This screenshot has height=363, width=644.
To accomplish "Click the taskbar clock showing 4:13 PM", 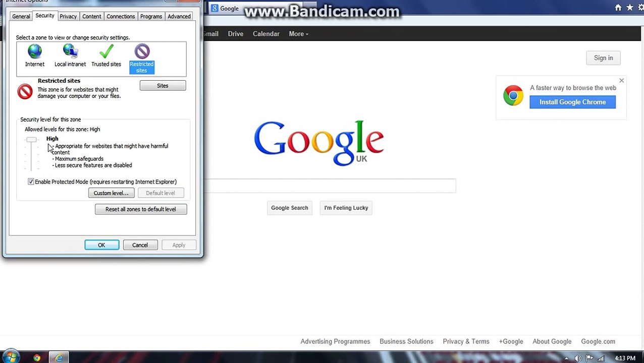I will click(x=625, y=358).
